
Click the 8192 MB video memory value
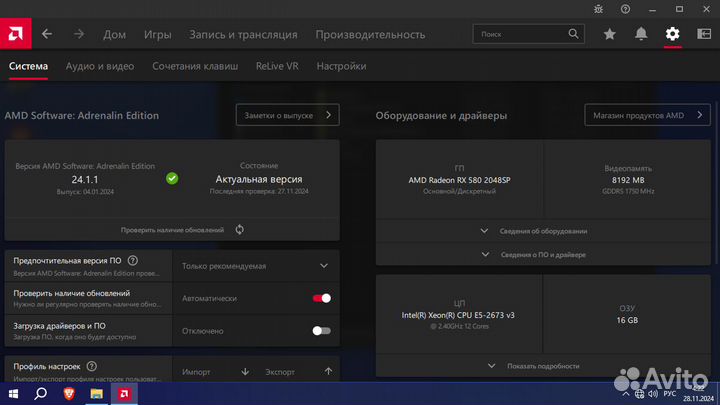[x=628, y=180]
